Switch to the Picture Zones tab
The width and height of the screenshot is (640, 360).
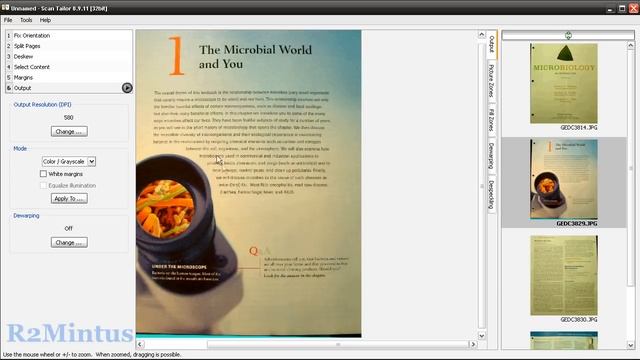[492, 81]
